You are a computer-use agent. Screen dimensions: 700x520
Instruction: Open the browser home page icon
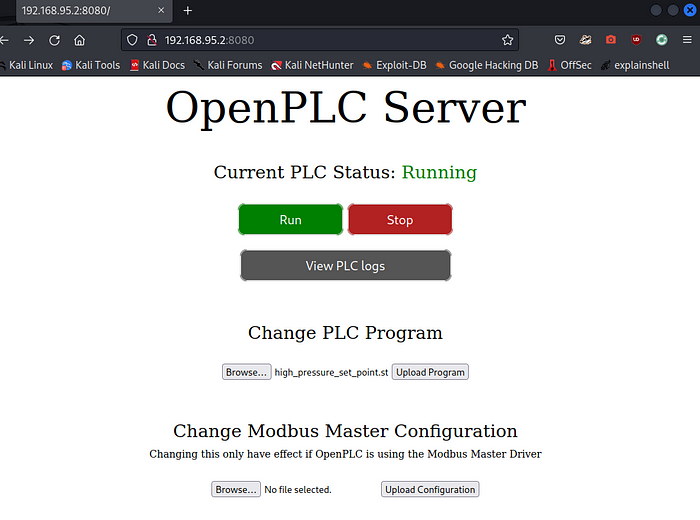click(x=79, y=40)
